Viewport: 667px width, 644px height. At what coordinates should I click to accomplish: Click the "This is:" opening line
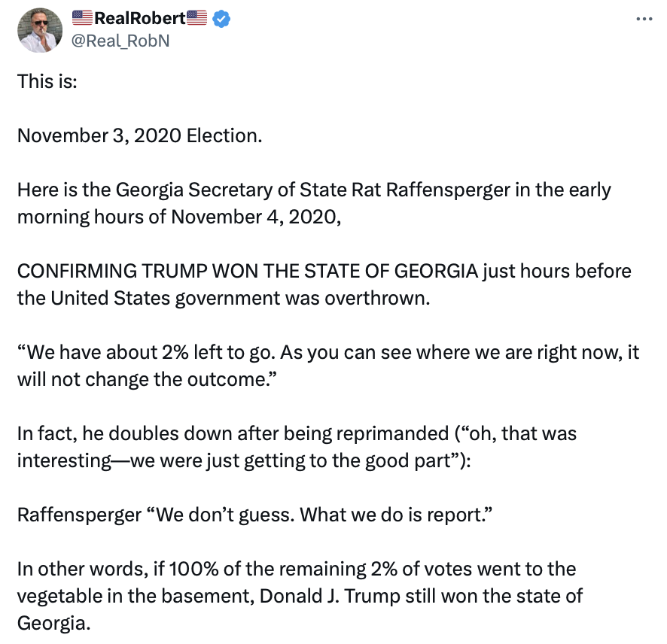pos(47,80)
